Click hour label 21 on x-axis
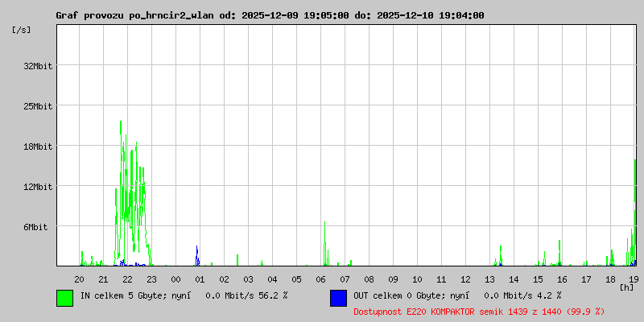644x322 pixels. (x=104, y=279)
